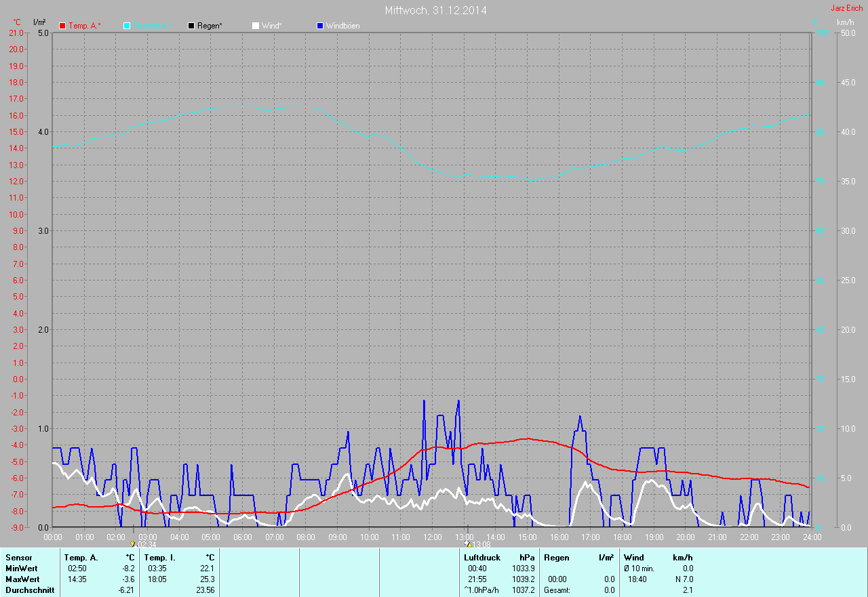868x597 pixels.
Task: Click the white Wind legend swatch
Action: pyautogui.click(x=256, y=26)
